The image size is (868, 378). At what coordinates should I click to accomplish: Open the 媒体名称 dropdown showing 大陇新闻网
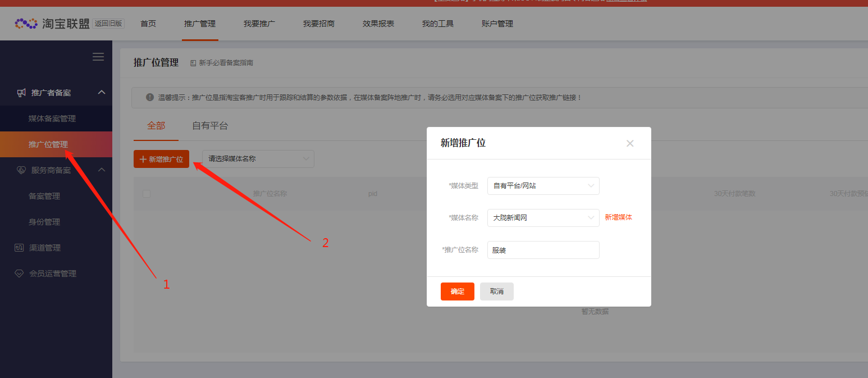click(543, 218)
